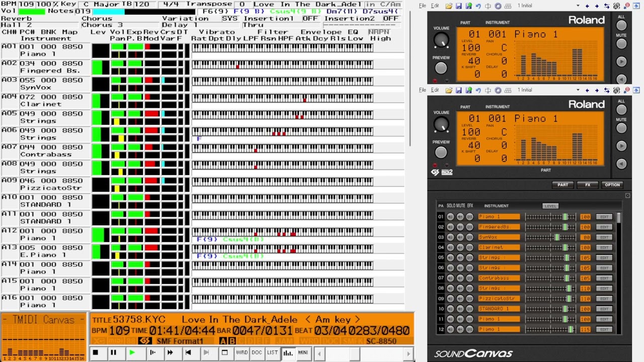Click the green play button
Viewport: 644px width, 362px height.
132,353
